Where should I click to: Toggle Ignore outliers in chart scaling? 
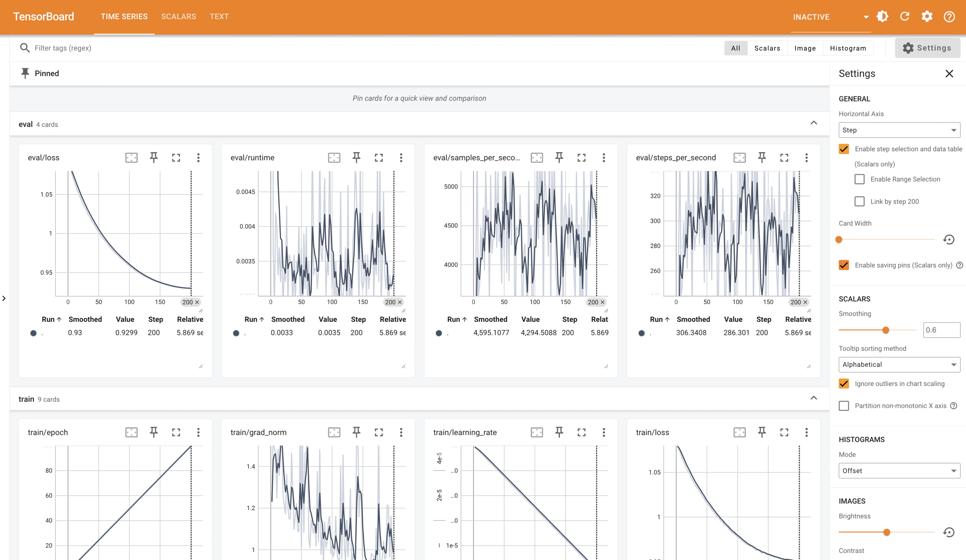pos(844,383)
